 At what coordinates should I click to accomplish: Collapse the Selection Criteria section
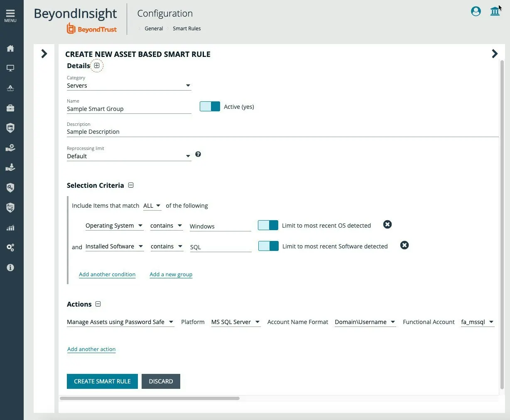(131, 185)
